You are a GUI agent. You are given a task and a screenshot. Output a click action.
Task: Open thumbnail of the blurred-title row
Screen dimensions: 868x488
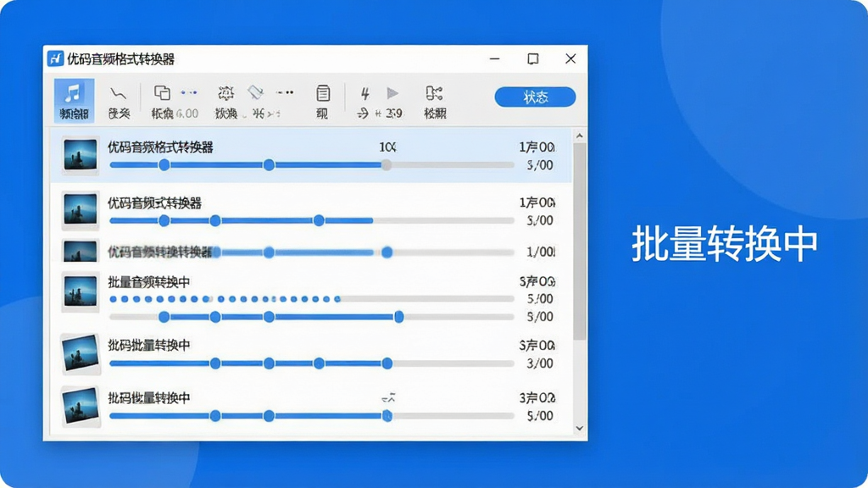click(81, 251)
